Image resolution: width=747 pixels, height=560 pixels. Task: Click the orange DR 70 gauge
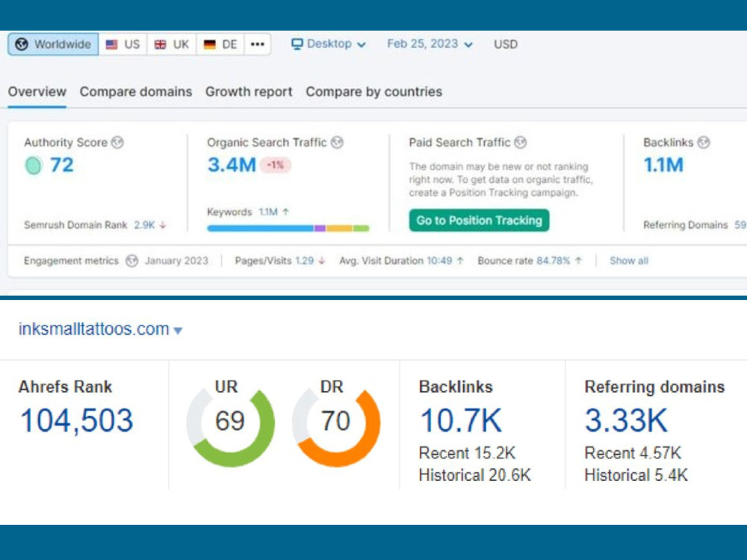click(x=336, y=422)
